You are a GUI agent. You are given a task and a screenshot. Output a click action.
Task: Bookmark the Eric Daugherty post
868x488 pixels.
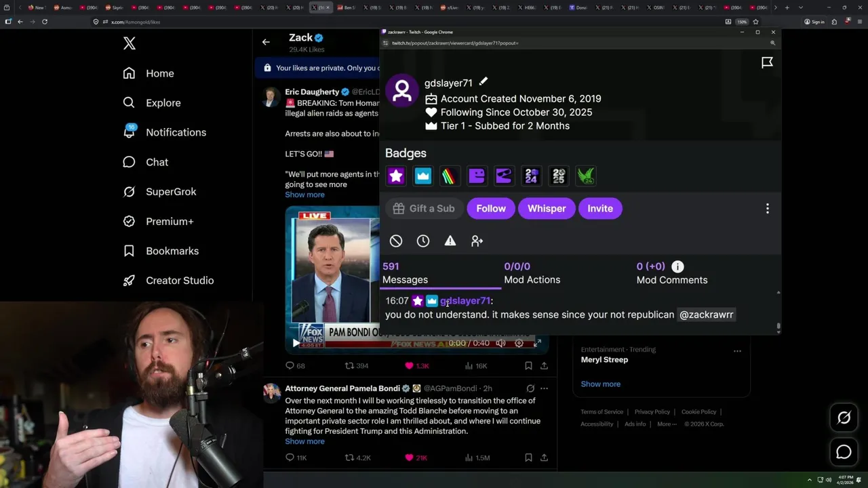[528, 365]
